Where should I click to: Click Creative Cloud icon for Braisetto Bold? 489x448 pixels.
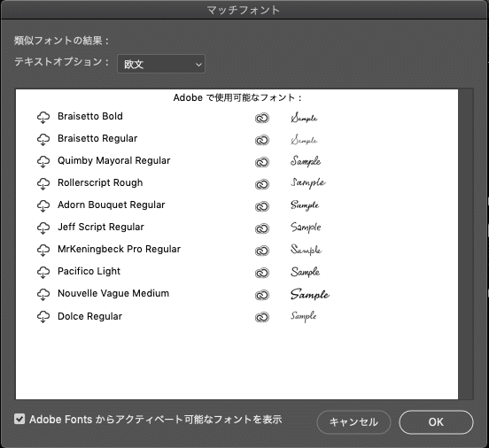tap(262, 118)
